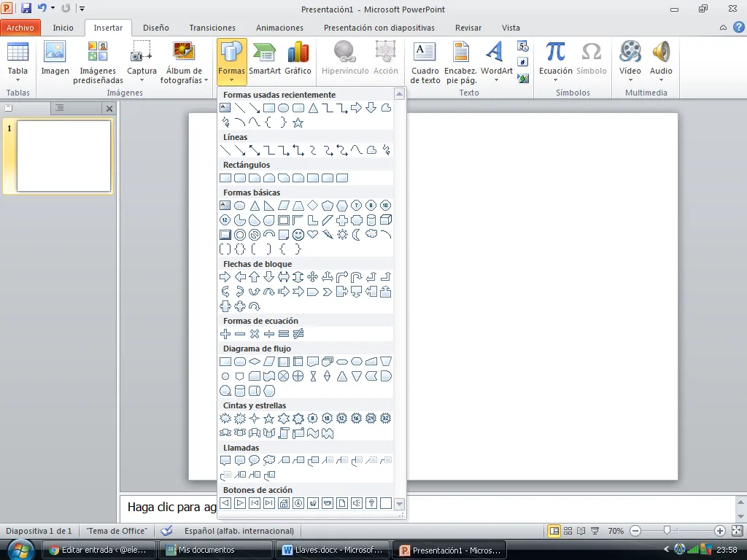Click the zoom in plus button
The width and height of the screenshot is (747, 560).
coord(720,531)
